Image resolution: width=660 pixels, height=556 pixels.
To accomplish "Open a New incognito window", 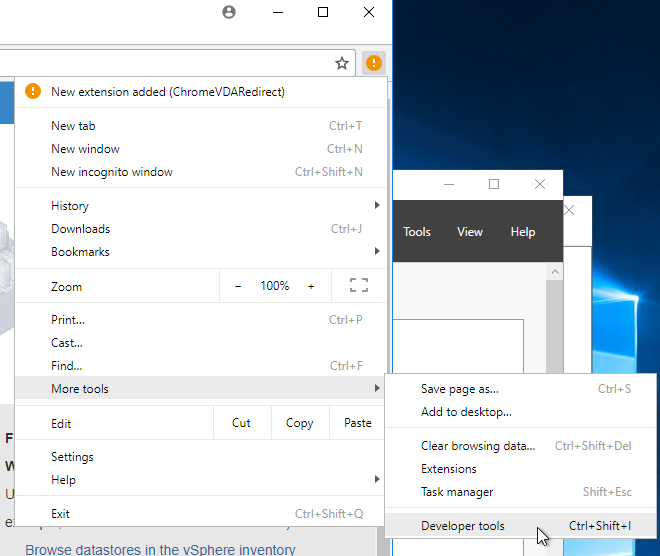I will point(200,172).
